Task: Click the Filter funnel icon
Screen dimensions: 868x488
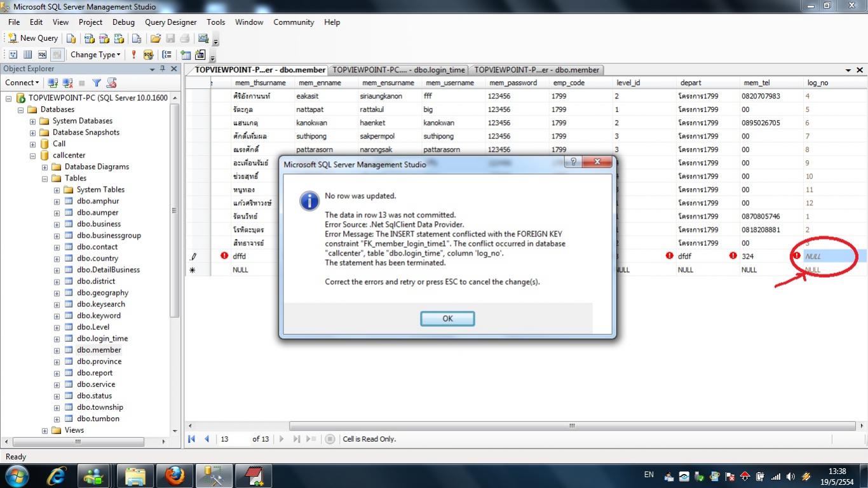Action: click(97, 83)
